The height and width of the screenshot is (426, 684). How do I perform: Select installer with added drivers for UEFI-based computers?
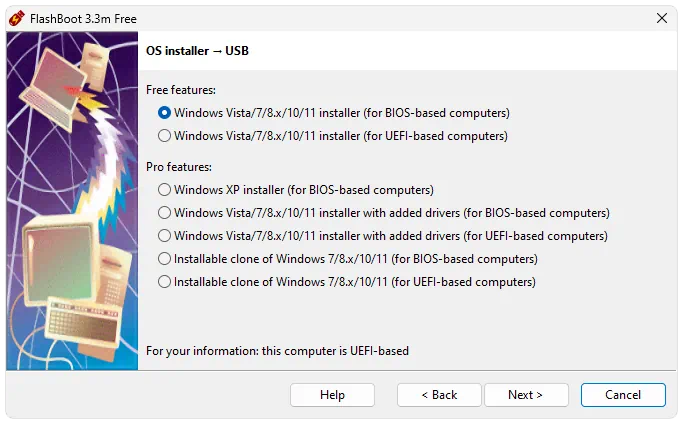[x=383, y=236]
